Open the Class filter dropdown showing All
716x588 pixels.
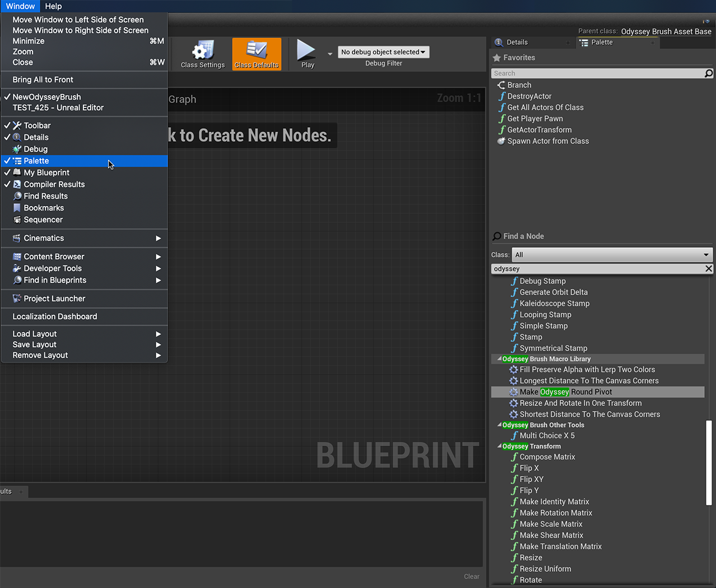point(611,255)
